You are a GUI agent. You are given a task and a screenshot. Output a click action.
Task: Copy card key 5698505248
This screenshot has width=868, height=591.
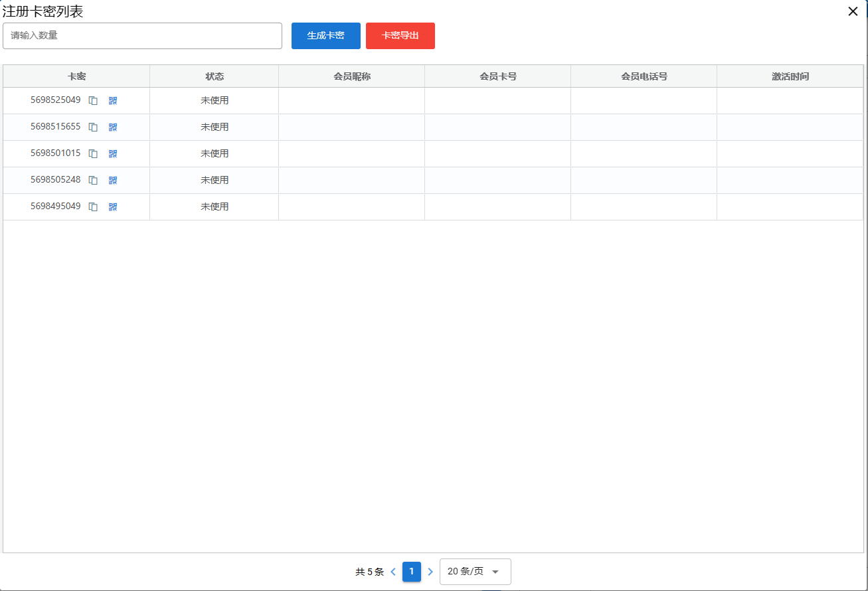click(x=94, y=181)
